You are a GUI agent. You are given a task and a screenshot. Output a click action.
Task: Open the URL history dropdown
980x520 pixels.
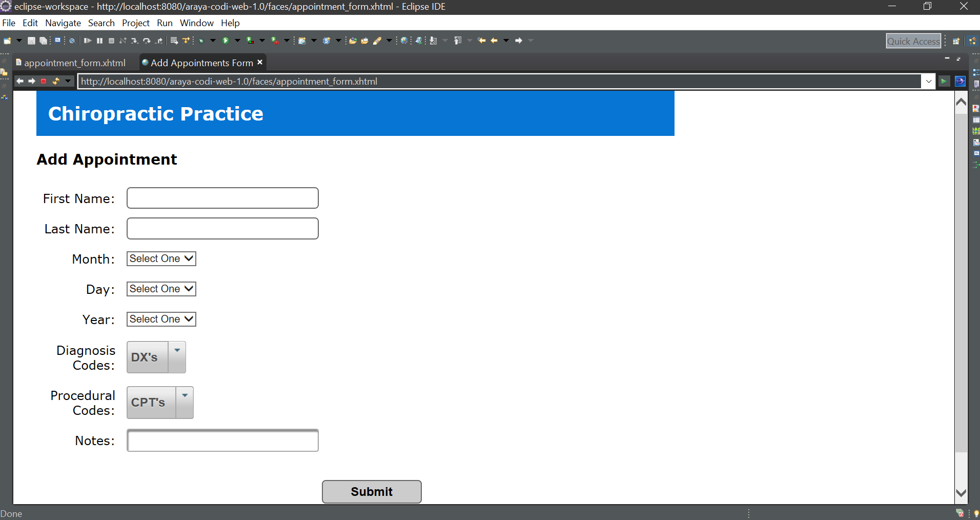coord(929,81)
